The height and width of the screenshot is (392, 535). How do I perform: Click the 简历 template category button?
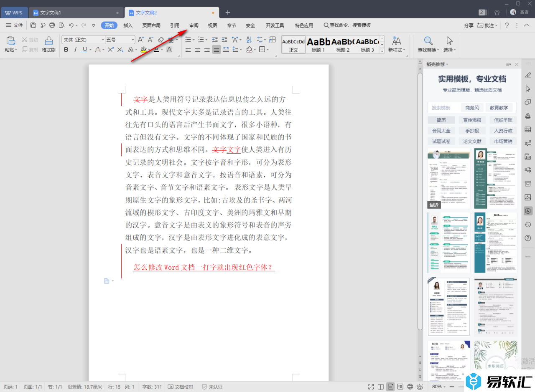point(441,120)
